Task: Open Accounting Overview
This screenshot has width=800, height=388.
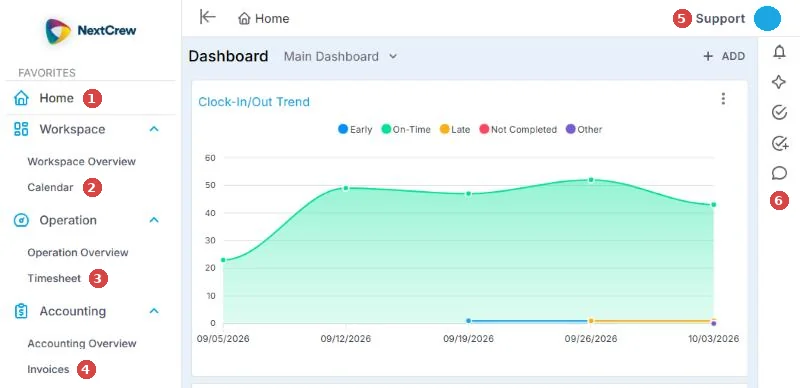Action: 82,343
